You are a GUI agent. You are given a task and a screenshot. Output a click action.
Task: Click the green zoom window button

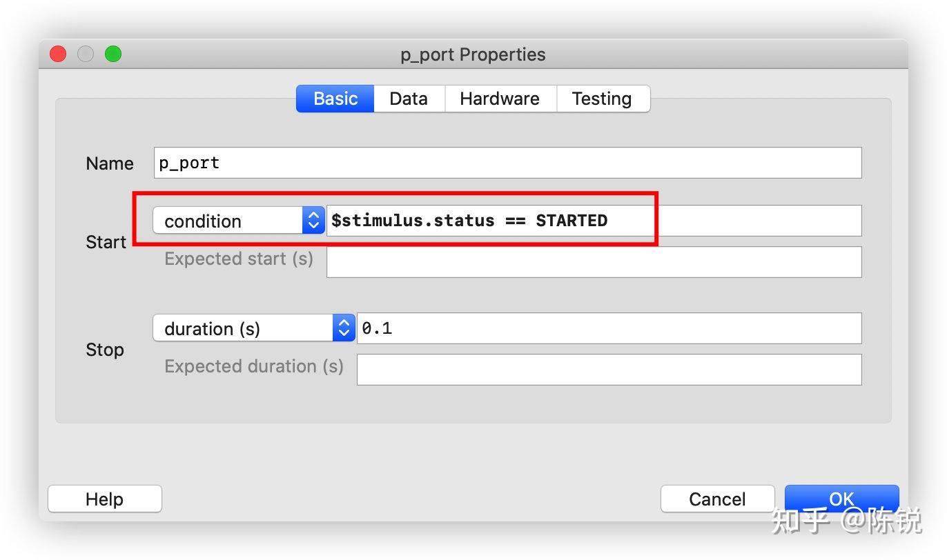coord(113,54)
